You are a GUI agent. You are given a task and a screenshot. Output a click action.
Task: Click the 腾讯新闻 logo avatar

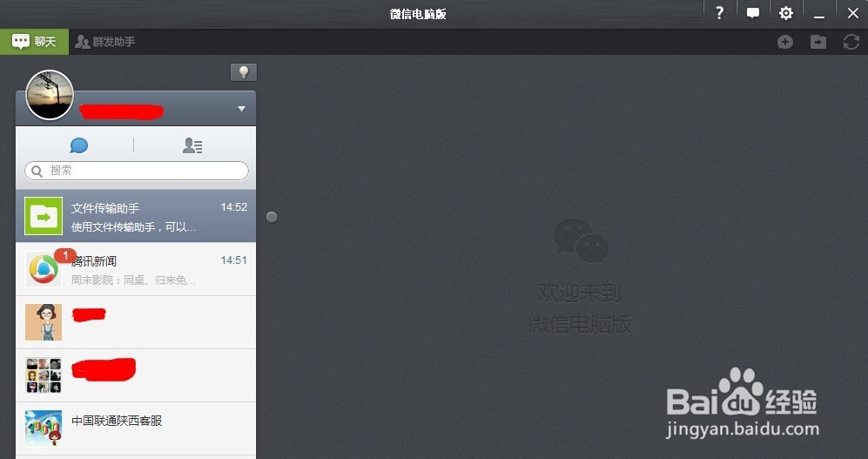pos(44,269)
